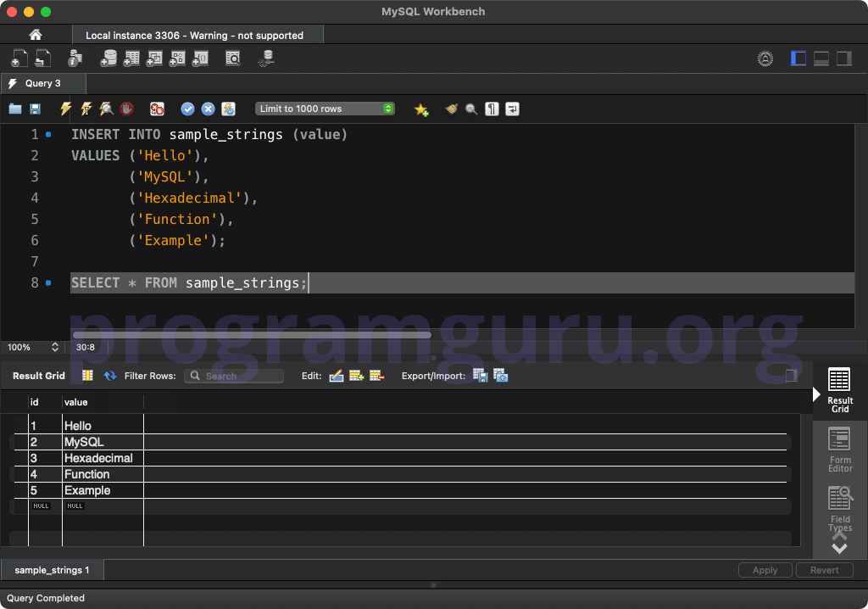
Task: Sort by the value column header
Action: point(103,402)
